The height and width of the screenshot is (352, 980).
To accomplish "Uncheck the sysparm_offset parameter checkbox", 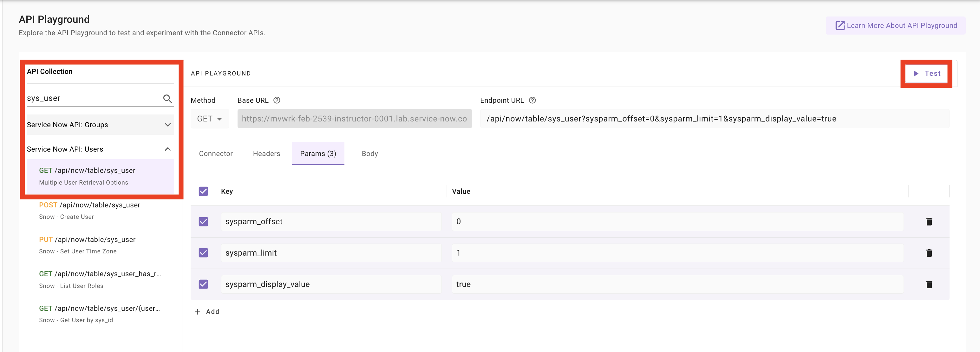I will click(204, 221).
